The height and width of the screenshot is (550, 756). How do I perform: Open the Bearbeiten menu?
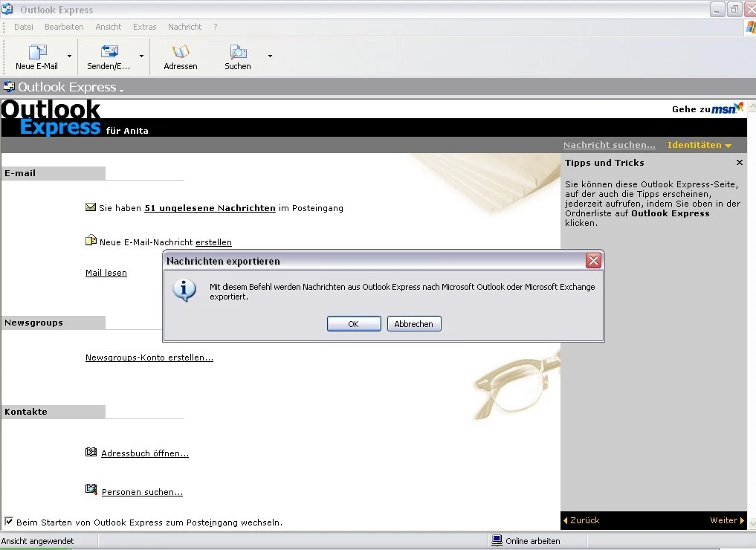pos(64,27)
